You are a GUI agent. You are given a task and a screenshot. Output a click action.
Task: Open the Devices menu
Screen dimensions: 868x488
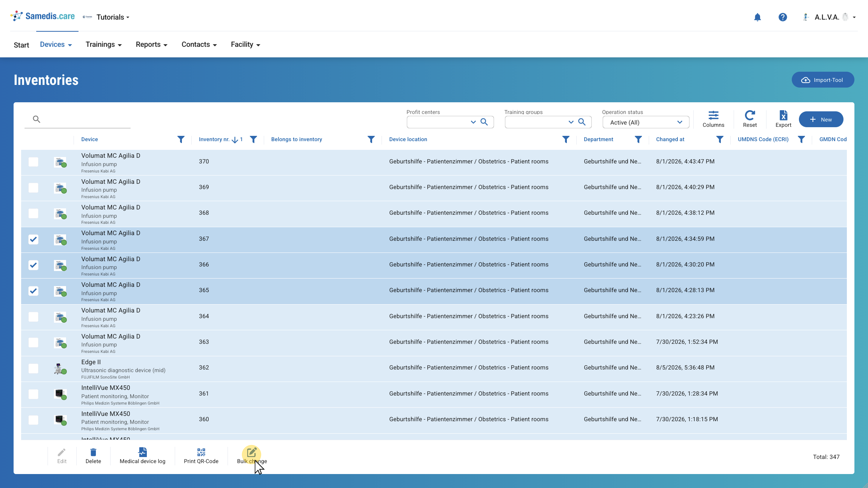click(56, 45)
